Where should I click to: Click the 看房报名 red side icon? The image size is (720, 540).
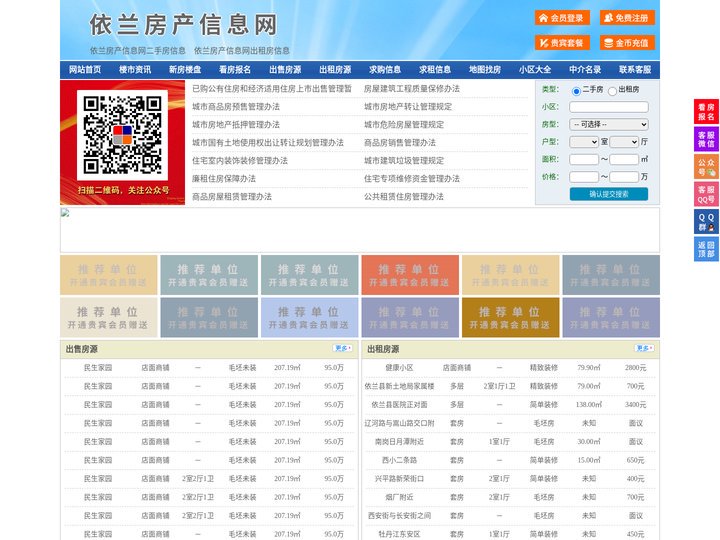(x=706, y=112)
